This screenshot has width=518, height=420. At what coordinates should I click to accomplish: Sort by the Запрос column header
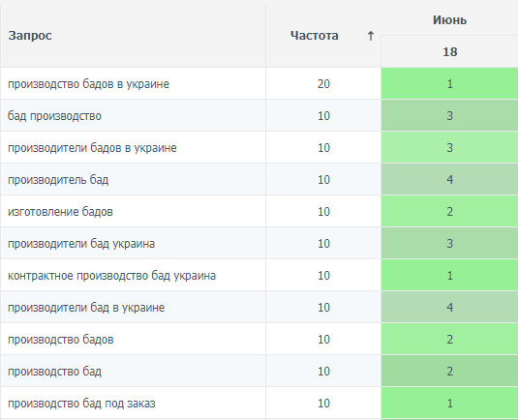point(30,36)
